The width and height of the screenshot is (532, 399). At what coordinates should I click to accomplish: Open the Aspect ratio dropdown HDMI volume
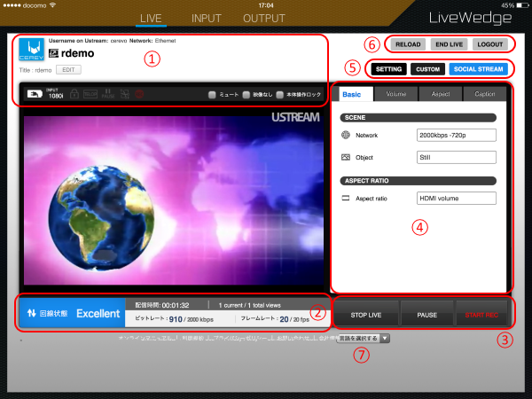(457, 198)
